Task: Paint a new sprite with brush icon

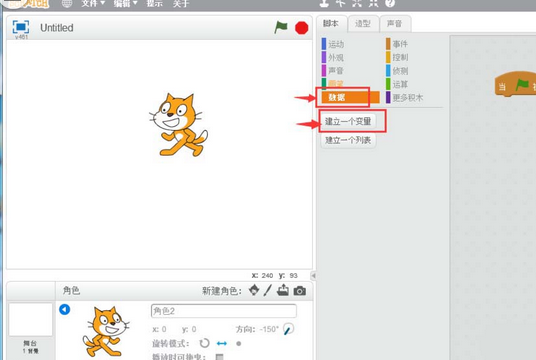Action: click(x=268, y=291)
